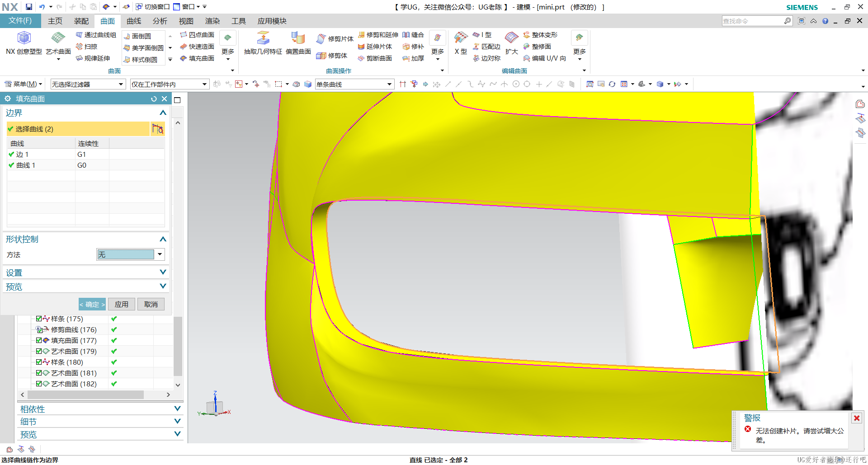Viewport: 868px width, 465px height.
Task: Click 修剪片体 trim sheet
Action: [335, 39]
